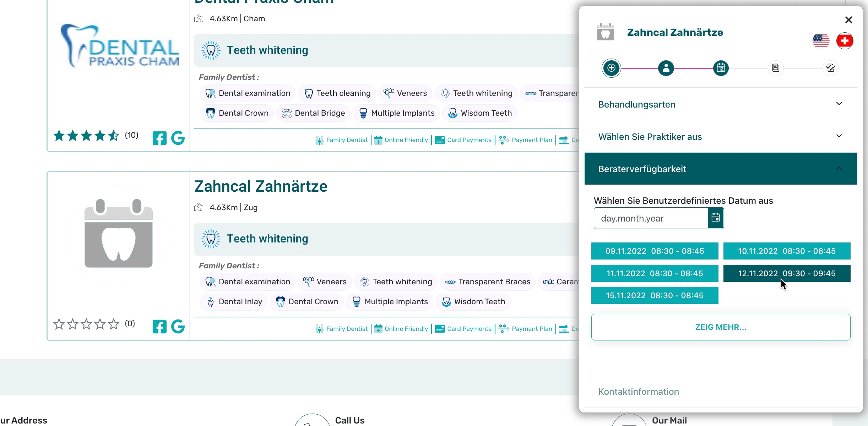Click Payment Plan tag for Dental Praxis Cham
Screen dimensions: 868x426
pos(526,140)
